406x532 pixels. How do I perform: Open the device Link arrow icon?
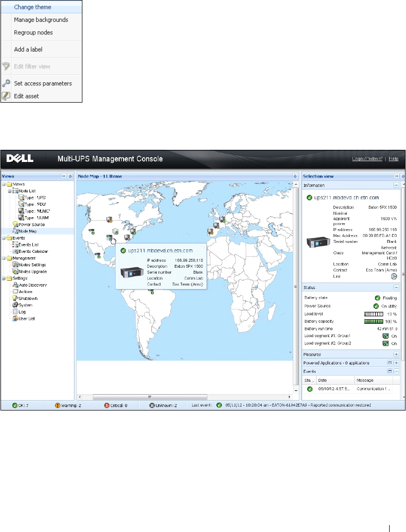[395, 277]
